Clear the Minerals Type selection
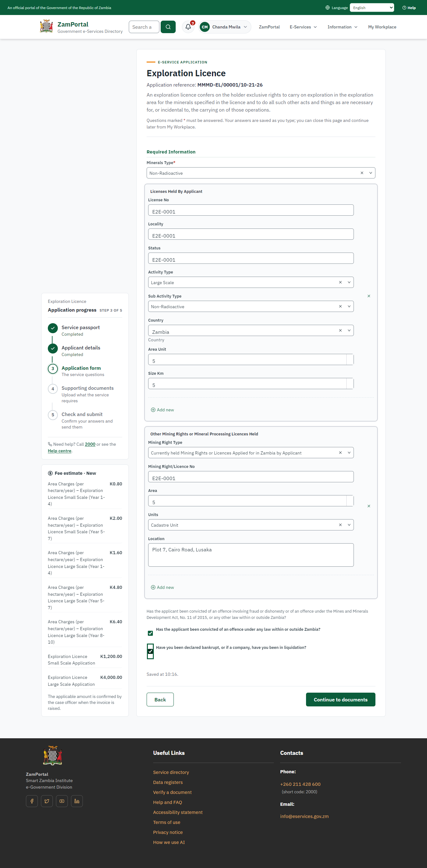This screenshot has width=427, height=868. (362, 173)
